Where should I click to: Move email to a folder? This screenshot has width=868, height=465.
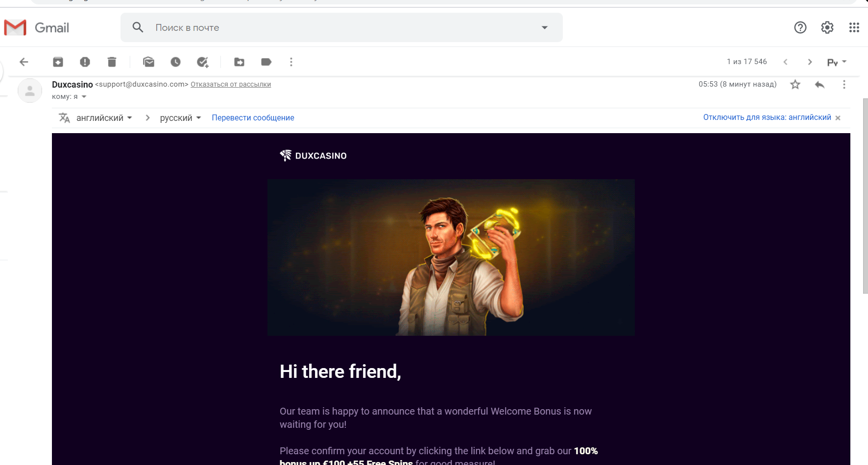tap(239, 62)
